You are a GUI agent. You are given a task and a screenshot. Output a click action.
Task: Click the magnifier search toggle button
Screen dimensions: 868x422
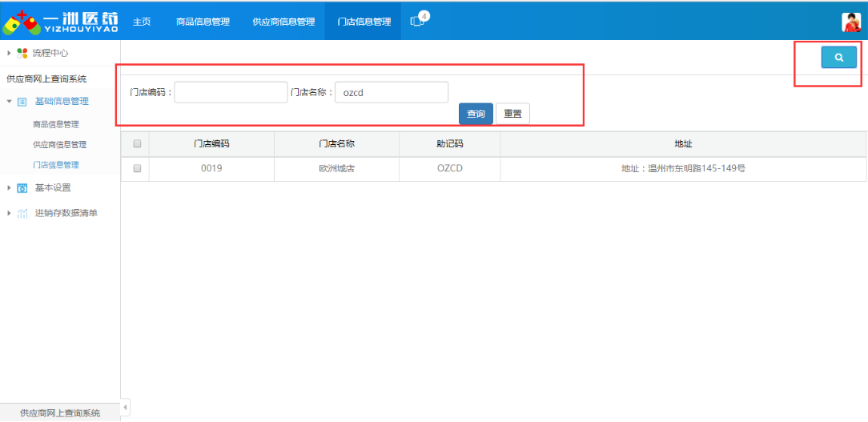click(838, 58)
